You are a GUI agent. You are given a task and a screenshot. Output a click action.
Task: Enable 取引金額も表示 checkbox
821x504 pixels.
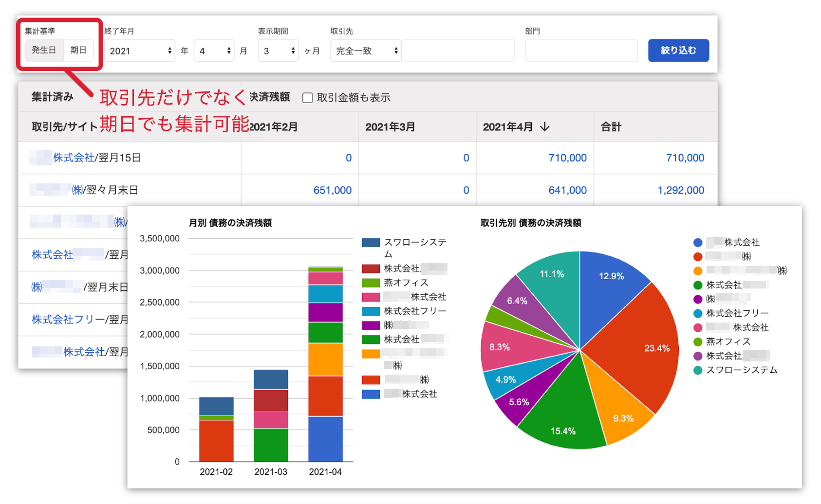pyautogui.click(x=307, y=98)
